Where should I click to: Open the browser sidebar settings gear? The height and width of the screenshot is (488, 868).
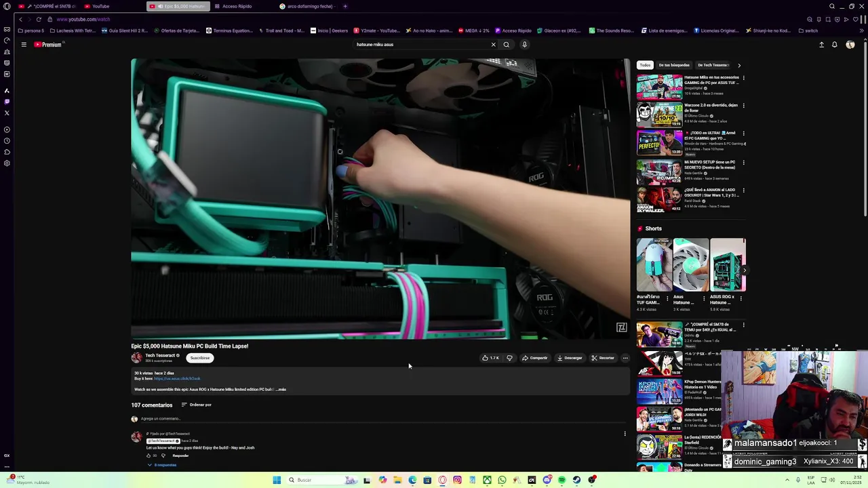pos(7,163)
